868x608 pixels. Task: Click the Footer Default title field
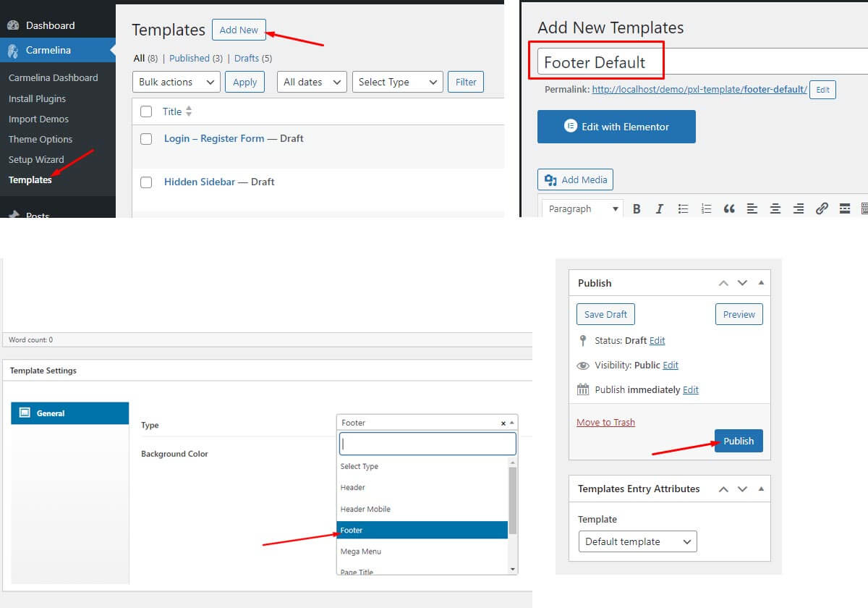coord(600,62)
